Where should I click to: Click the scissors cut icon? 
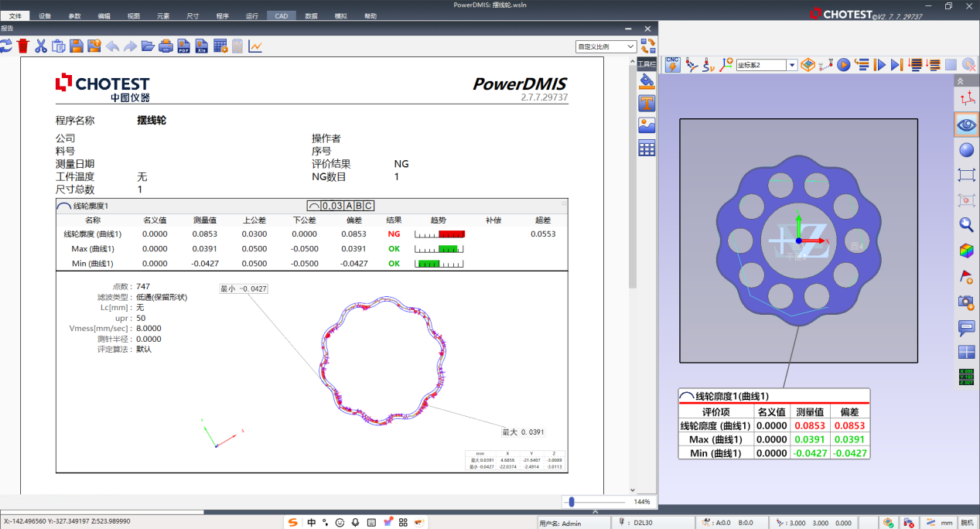(41, 46)
